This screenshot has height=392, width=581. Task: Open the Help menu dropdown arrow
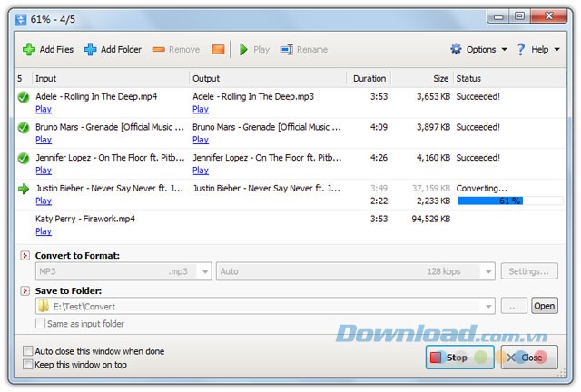556,49
